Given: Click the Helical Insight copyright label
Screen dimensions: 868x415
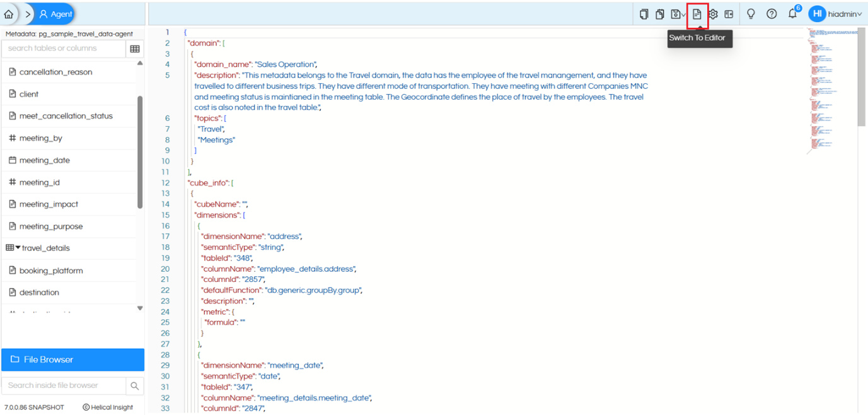Looking at the screenshot, I should pos(108,407).
